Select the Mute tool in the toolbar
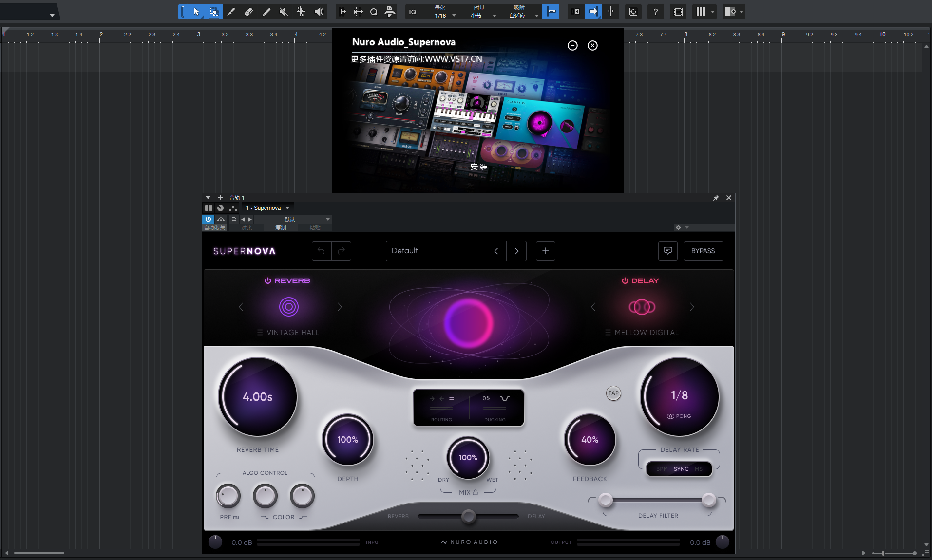The image size is (932, 560). tap(284, 12)
